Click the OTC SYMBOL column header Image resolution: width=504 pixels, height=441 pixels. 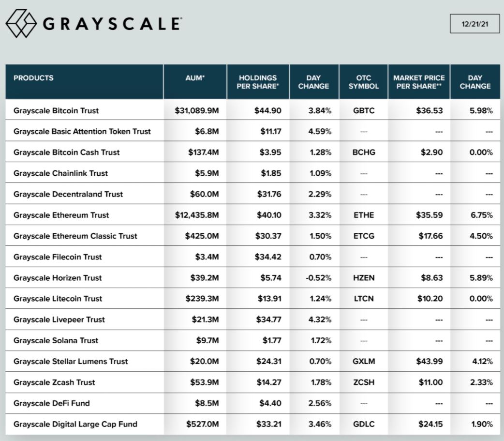click(x=363, y=82)
